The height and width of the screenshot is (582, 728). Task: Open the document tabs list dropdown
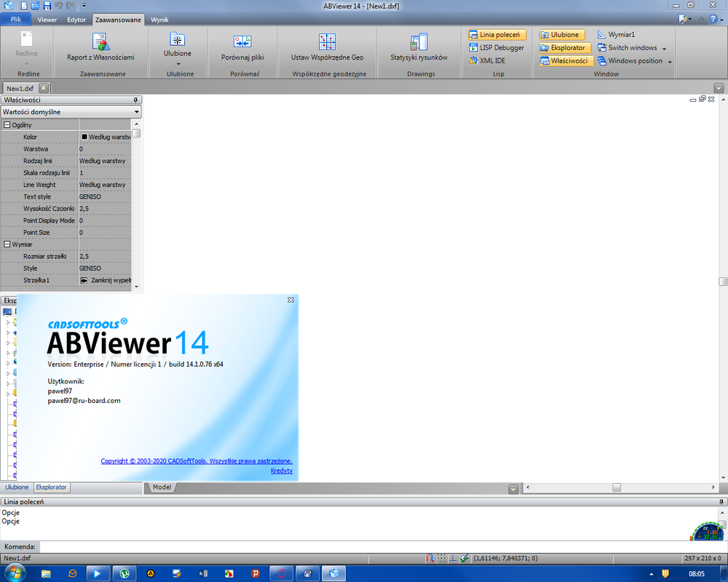tap(719, 88)
